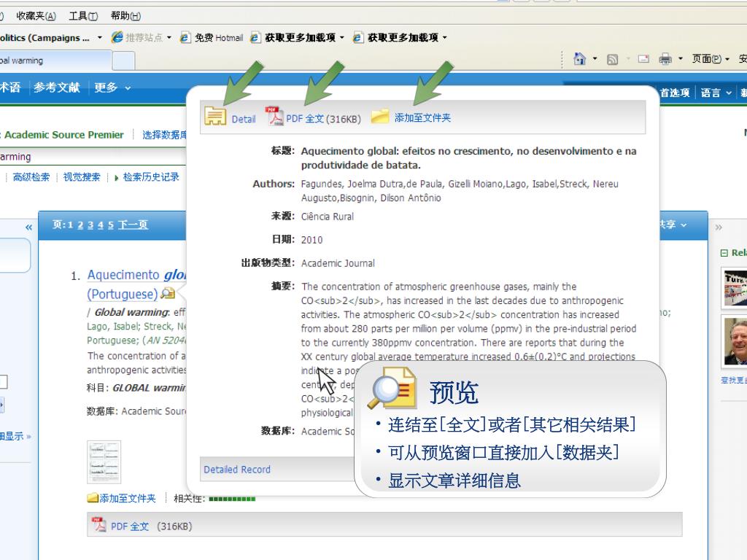Open 语言 dropdown in top bar
Screen dimensions: 747x560
click(716, 93)
